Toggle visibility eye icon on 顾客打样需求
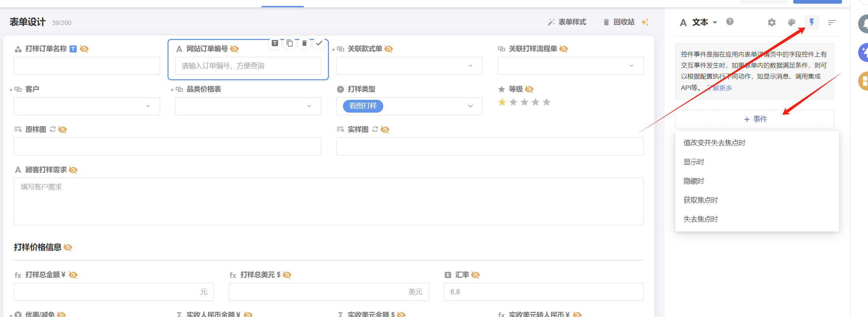The image size is (868, 317). (x=73, y=170)
